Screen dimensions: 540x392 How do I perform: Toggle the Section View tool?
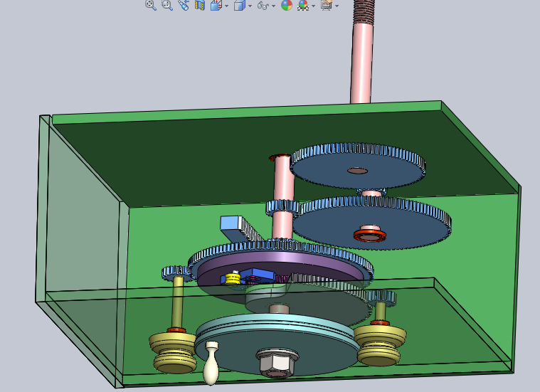[x=200, y=5]
